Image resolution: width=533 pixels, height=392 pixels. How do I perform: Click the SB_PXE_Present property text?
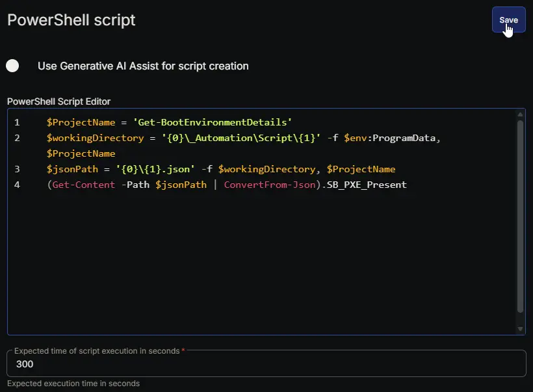click(367, 185)
